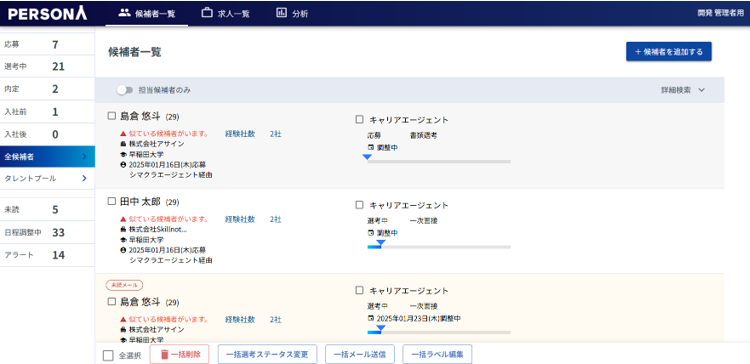Screen dimensions: 750x364
Task: Click 一次面接 stage in 田中 太郎 row
Action: tap(423, 221)
